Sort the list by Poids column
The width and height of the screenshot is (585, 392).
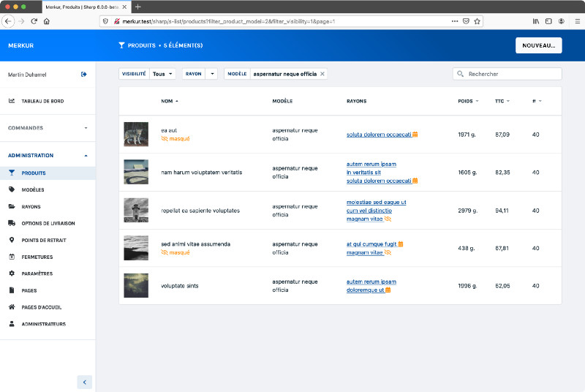pyautogui.click(x=468, y=101)
